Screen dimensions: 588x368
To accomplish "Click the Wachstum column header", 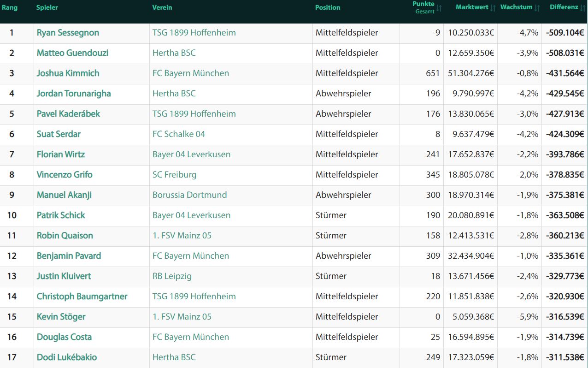I will pos(516,7).
